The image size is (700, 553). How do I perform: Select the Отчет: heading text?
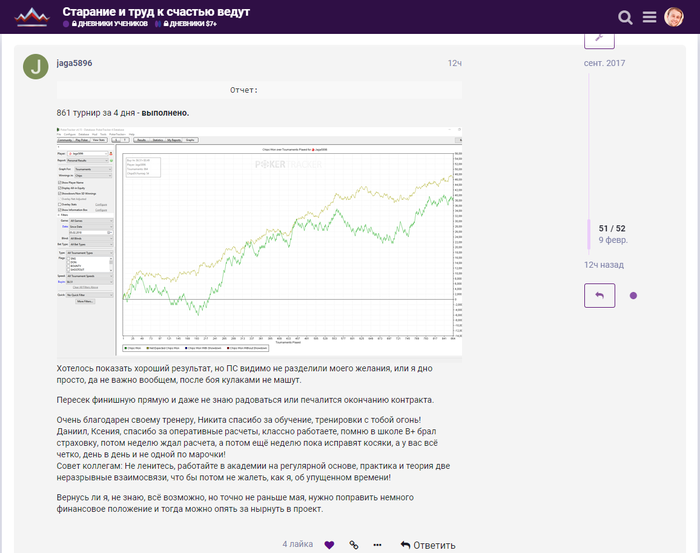coord(244,90)
